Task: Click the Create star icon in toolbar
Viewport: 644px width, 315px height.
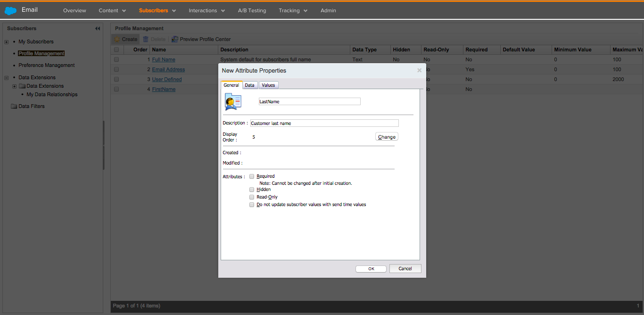Action: click(117, 40)
